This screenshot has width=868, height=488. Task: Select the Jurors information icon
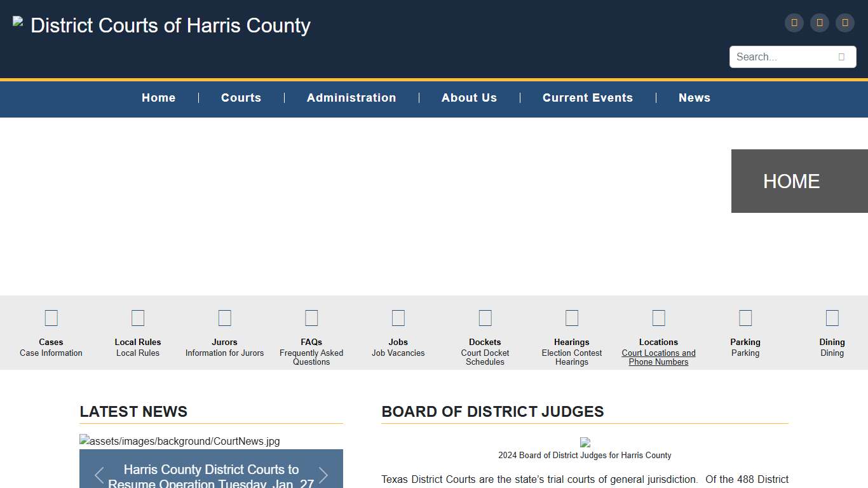[x=224, y=318]
